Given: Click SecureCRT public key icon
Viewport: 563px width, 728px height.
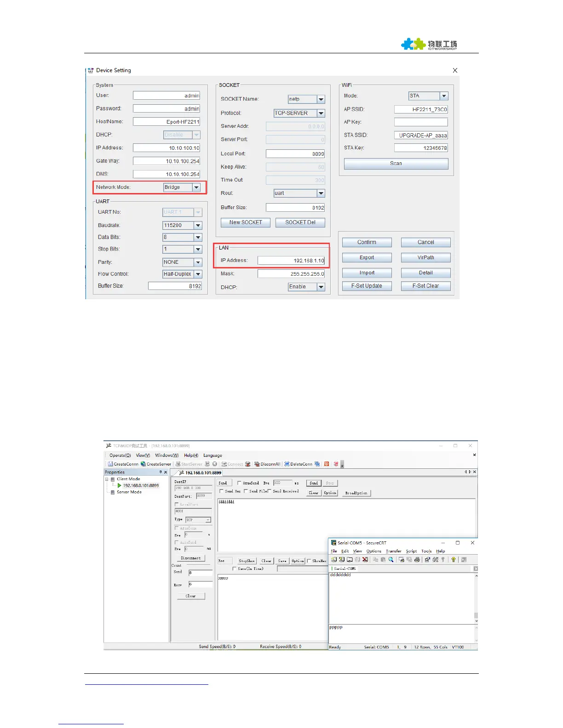Looking at the screenshot, I should coord(443,559).
